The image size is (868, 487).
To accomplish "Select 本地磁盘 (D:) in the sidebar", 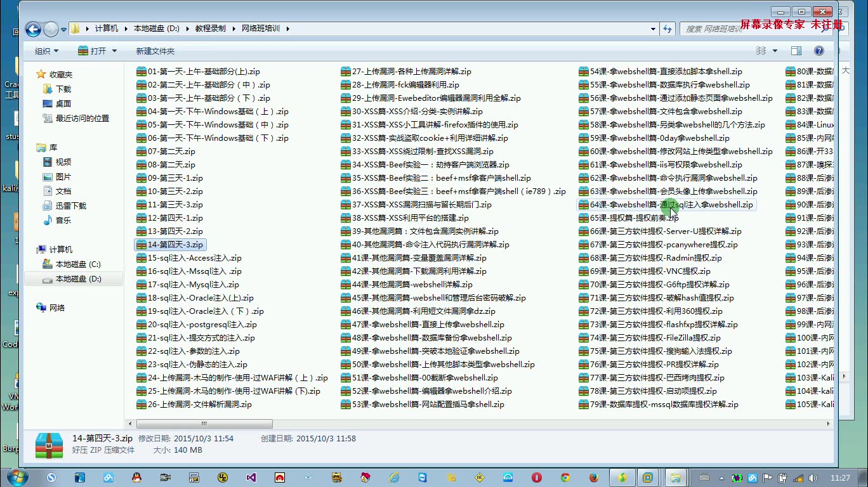I will click(78, 279).
